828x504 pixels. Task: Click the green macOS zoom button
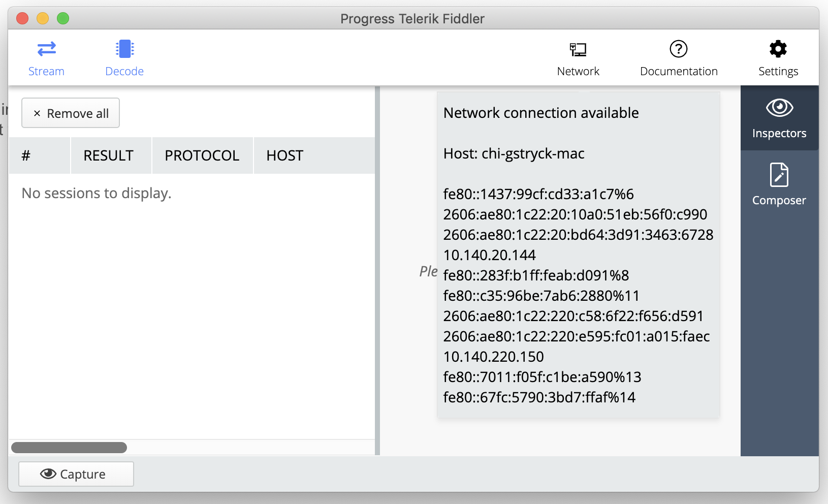(63, 19)
